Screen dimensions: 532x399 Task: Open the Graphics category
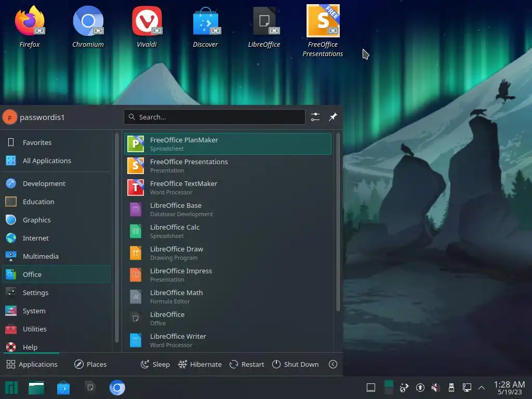click(56, 220)
